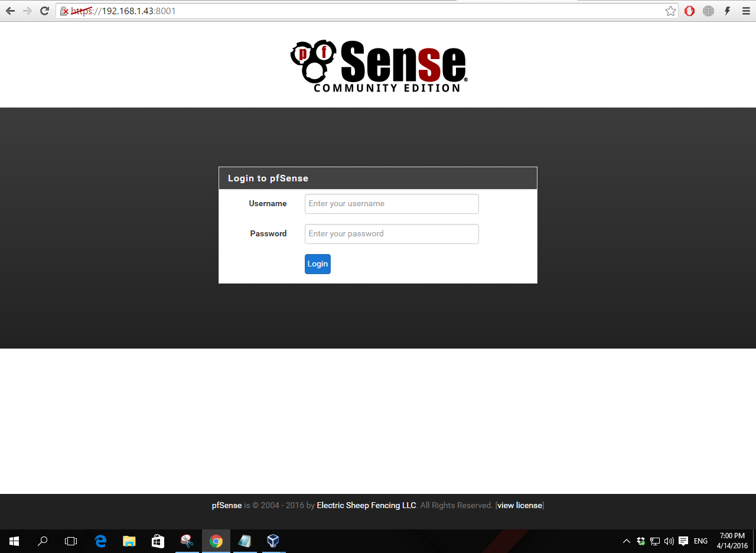Focus the Password input field
This screenshot has width=756, height=553.
[392, 234]
